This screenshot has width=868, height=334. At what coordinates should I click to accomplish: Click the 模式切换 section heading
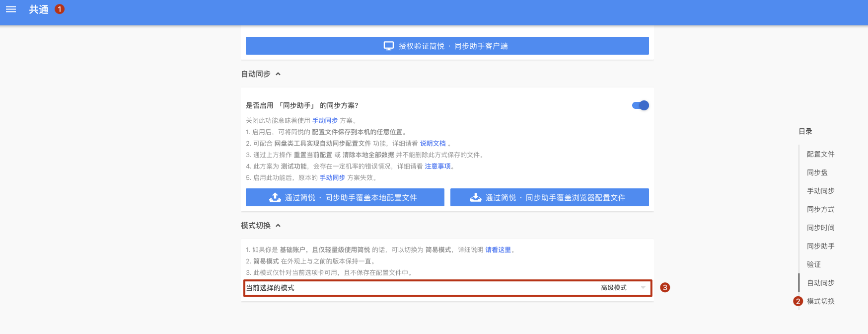[x=256, y=226]
